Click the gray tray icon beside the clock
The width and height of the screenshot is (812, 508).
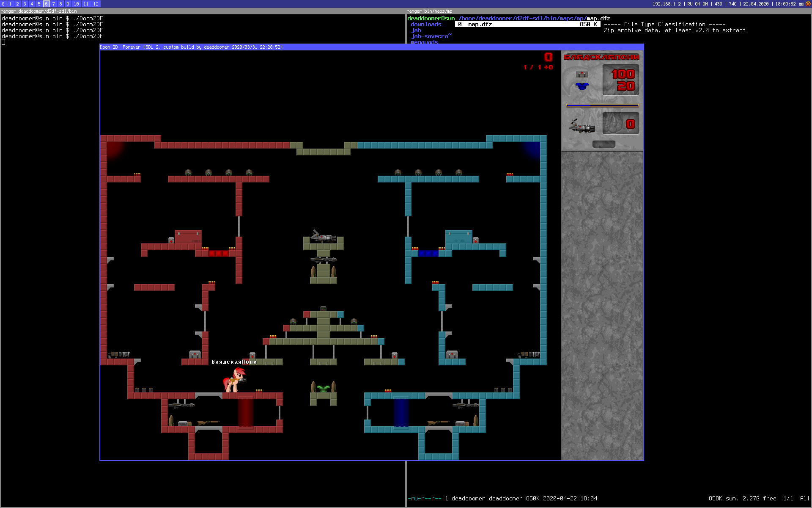point(801,4)
